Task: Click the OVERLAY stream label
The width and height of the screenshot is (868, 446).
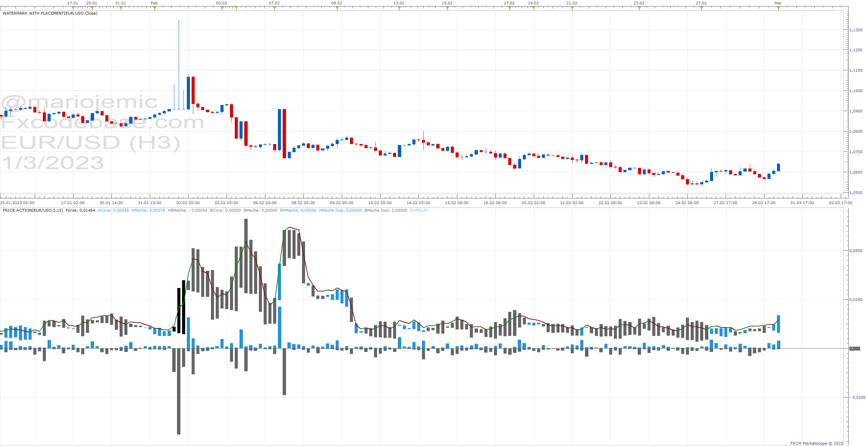Action: tap(419, 210)
